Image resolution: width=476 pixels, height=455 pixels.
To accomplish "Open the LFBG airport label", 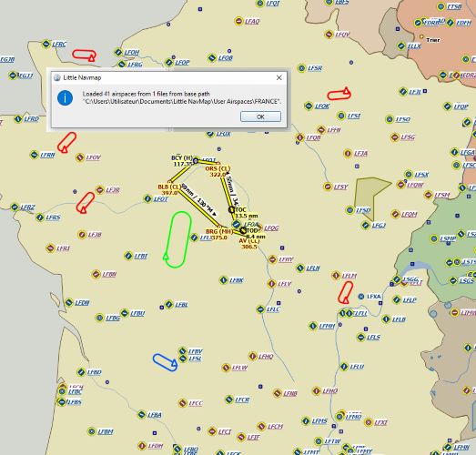I will [113, 318].
